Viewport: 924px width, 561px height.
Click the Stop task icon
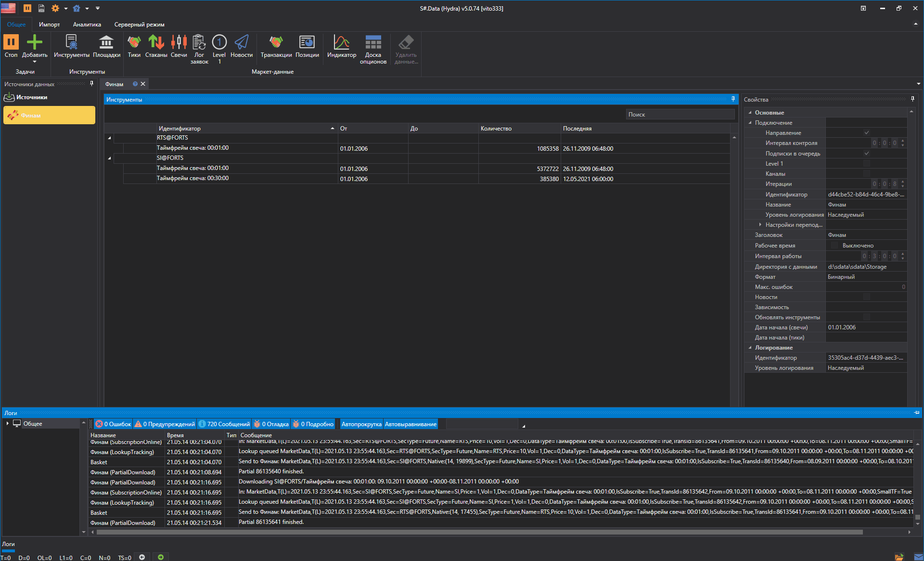point(11,43)
